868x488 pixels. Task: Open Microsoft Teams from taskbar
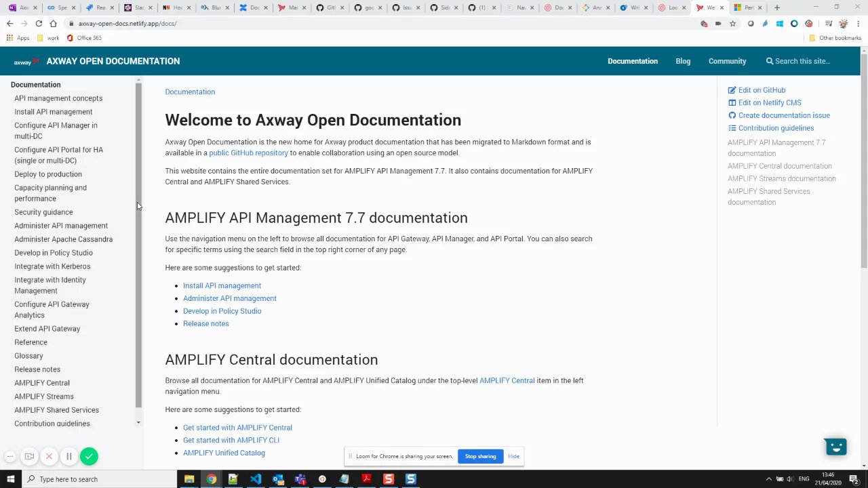[x=300, y=479]
